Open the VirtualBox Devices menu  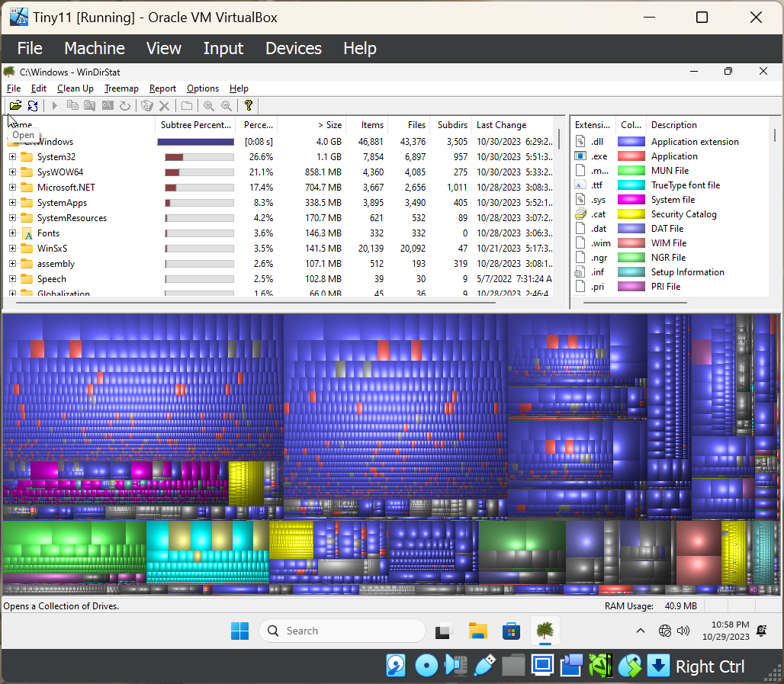294,49
